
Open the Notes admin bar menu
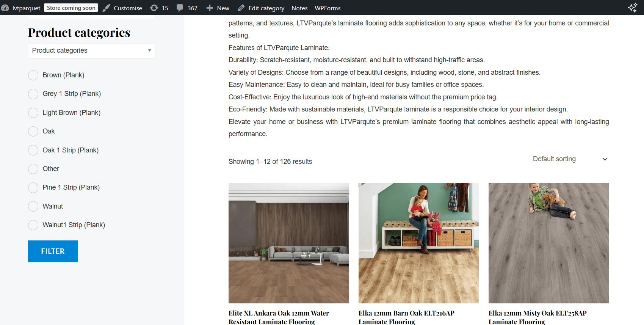(299, 8)
